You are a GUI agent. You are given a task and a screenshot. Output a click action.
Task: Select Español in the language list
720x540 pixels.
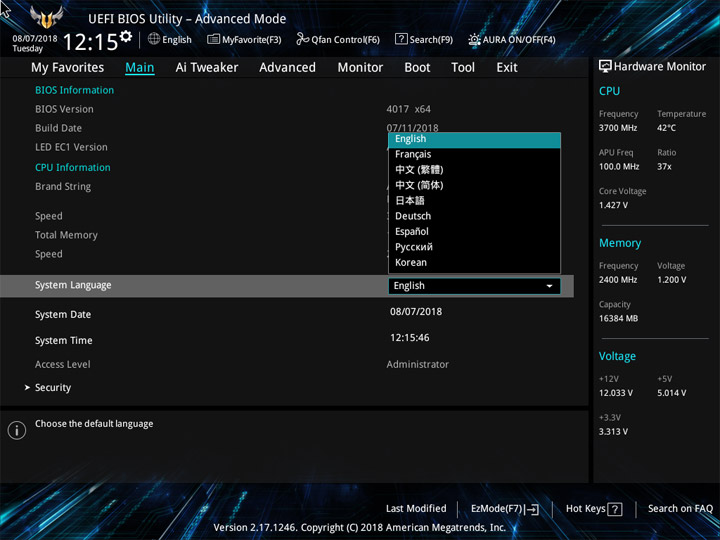pyautogui.click(x=474, y=231)
